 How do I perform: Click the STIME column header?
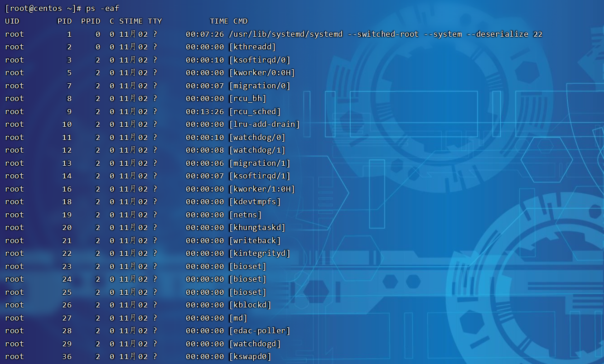pos(131,21)
